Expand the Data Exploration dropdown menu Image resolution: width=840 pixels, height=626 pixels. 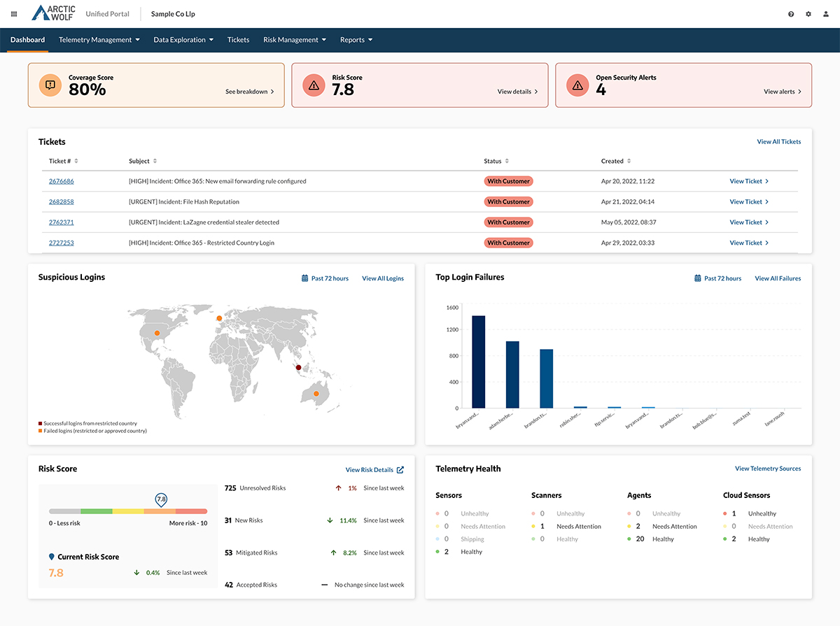[x=183, y=40]
